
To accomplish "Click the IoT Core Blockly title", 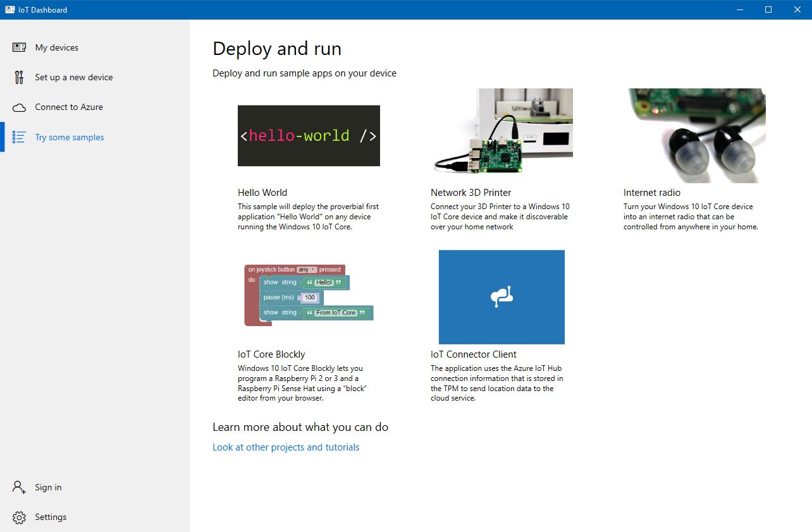I will [271, 354].
